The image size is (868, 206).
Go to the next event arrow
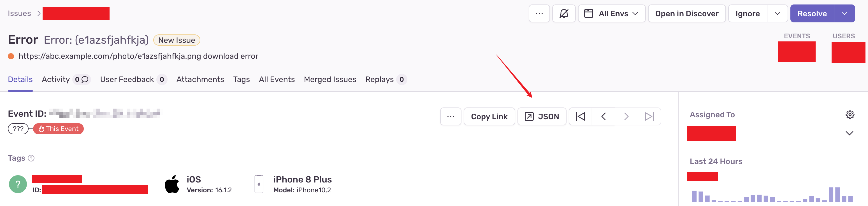pos(626,116)
